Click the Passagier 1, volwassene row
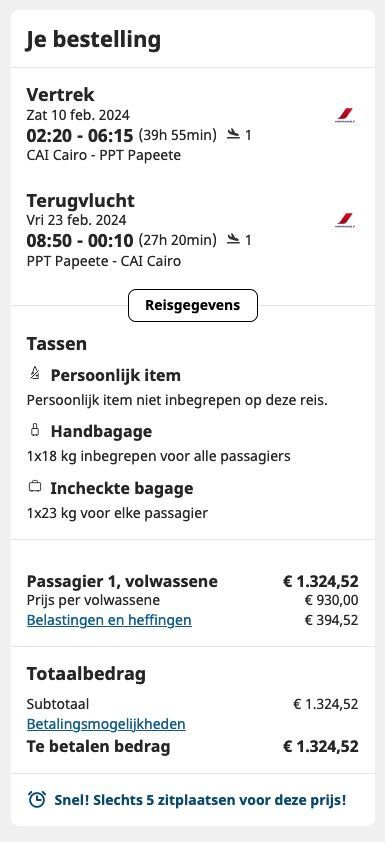 point(193,582)
